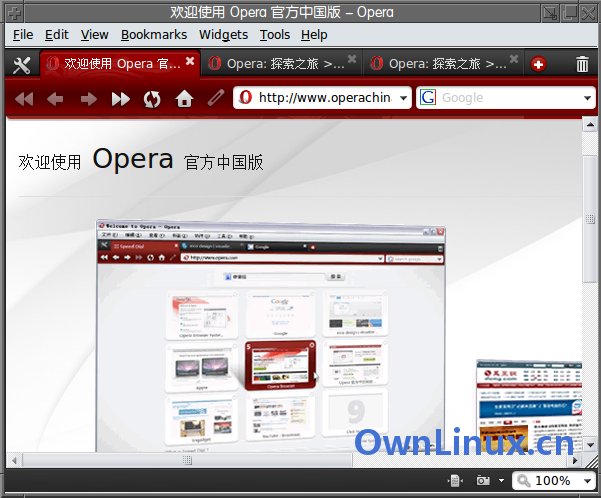Go forward with the Forward arrow
Viewport: 601px width, 498px height.
(89, 99)
